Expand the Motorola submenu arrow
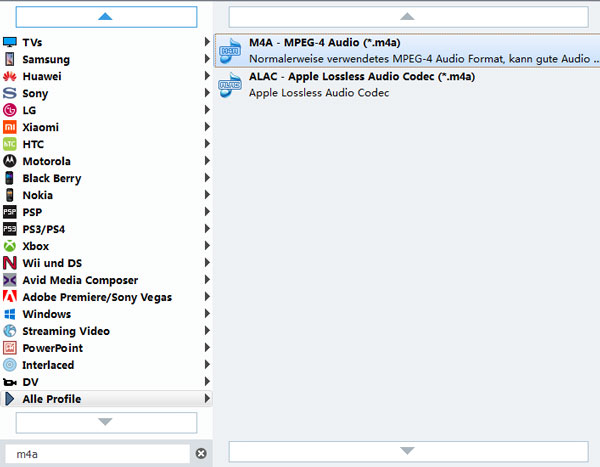This screenshot has height=467, width=600. [x=207, y=160]
